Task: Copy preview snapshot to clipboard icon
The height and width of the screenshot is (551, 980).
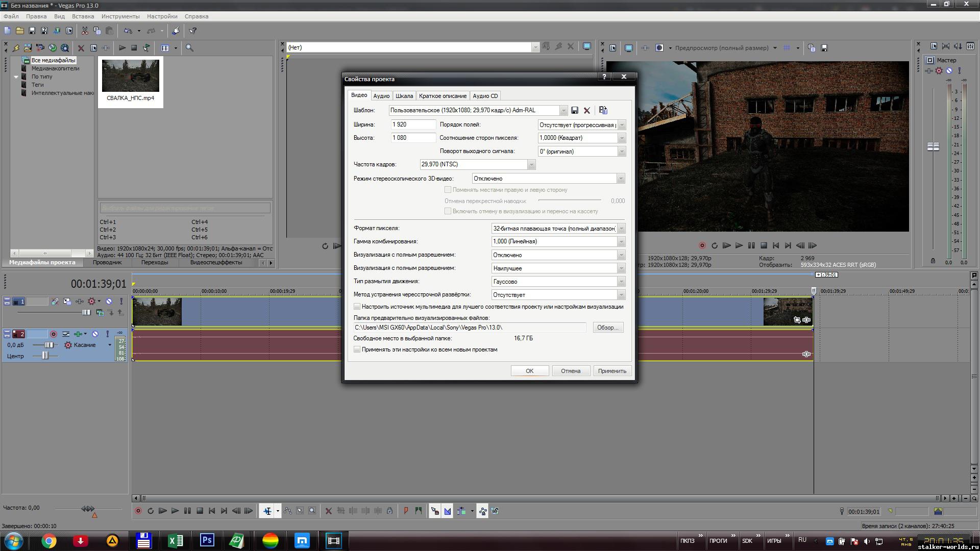Action: (812, 48)
